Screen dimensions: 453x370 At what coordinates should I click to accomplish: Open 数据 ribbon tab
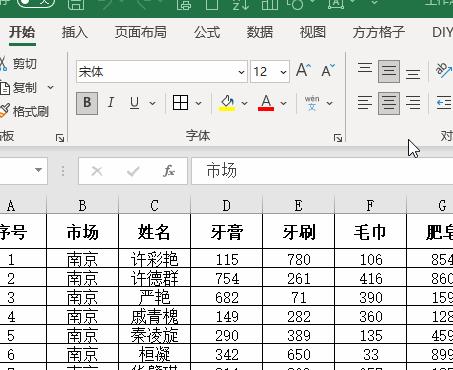pyautogui.click(x=260, y=33)
